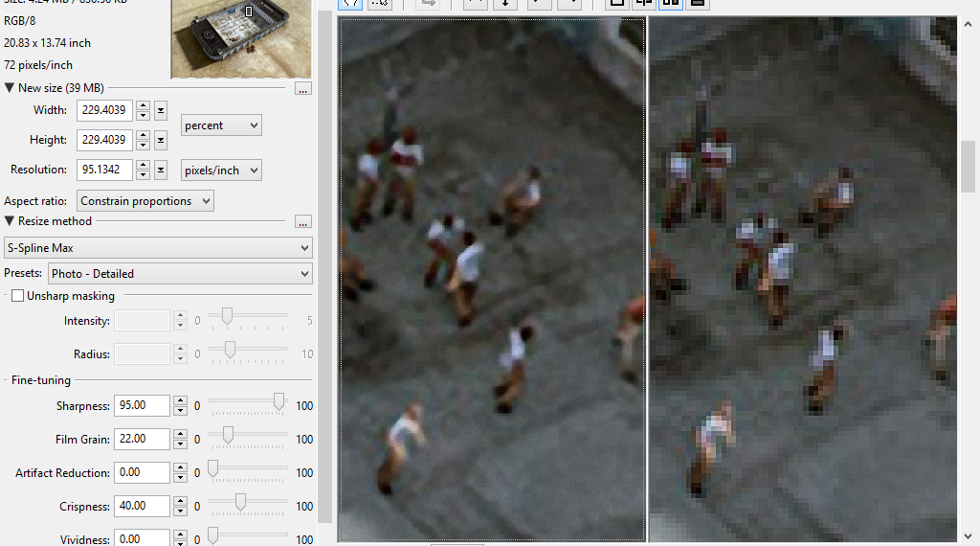This screenshot has width=980, height=546.
Task: Increase Height with the up arrow
Action: 144,134
